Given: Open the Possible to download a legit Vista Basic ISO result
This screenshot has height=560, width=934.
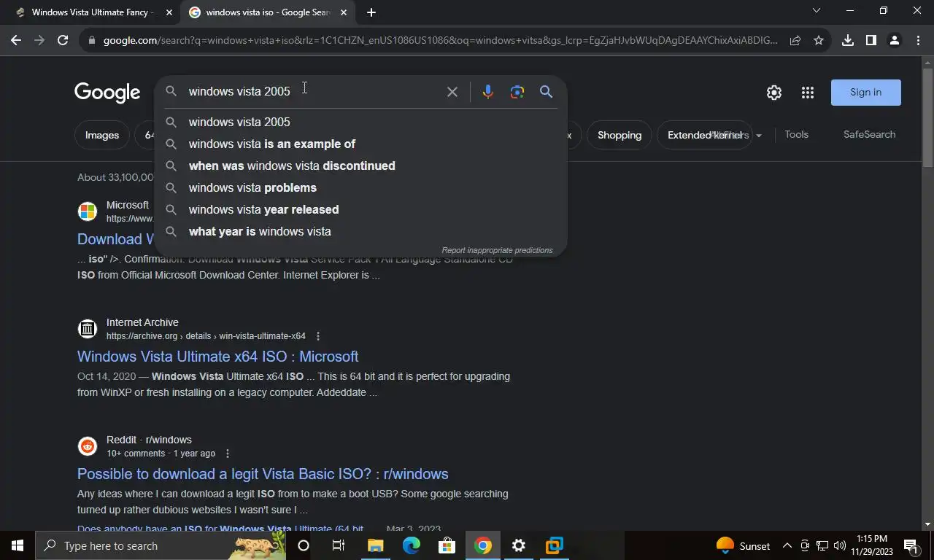Looking at the screenshot, I should tap(263, 474).
